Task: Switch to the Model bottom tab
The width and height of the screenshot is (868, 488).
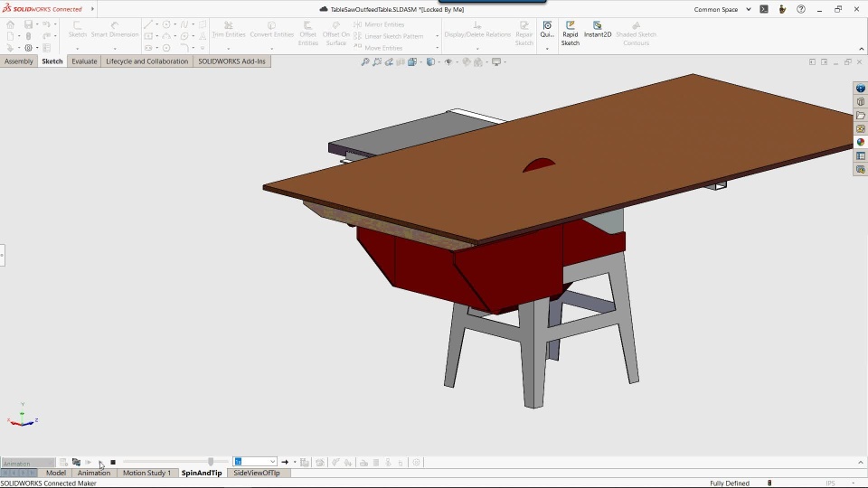Action: pos(56,473)
